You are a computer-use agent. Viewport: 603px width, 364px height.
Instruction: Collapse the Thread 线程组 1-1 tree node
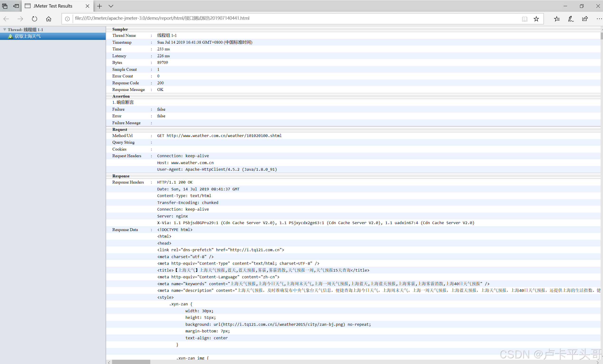pyautogui.click(x=5, y=29)
